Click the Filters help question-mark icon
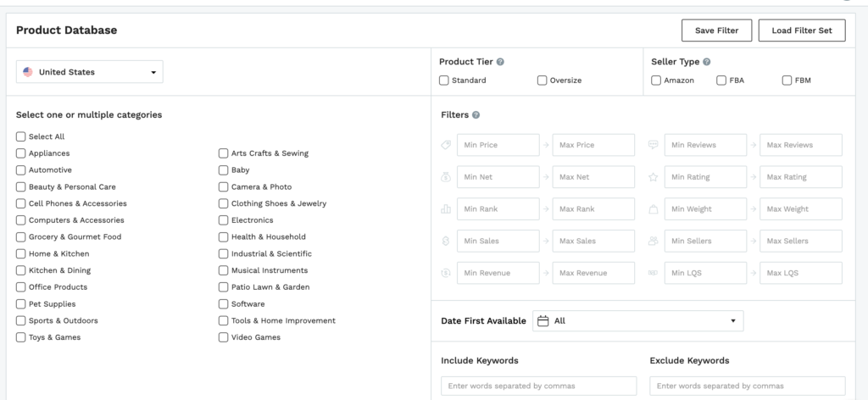Image resolution: width=868 pixels, height=400 pixels. click(x=476, y=115)
